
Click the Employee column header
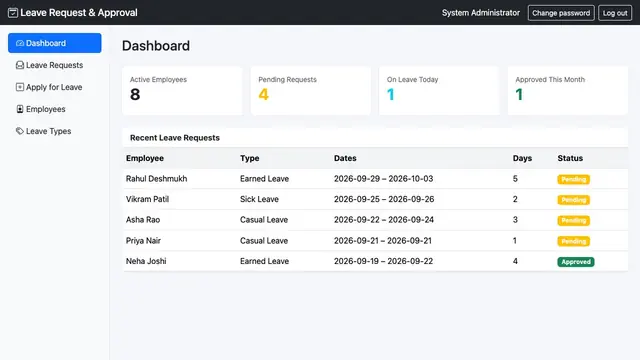pyautogui.click(x=145, y=158)
